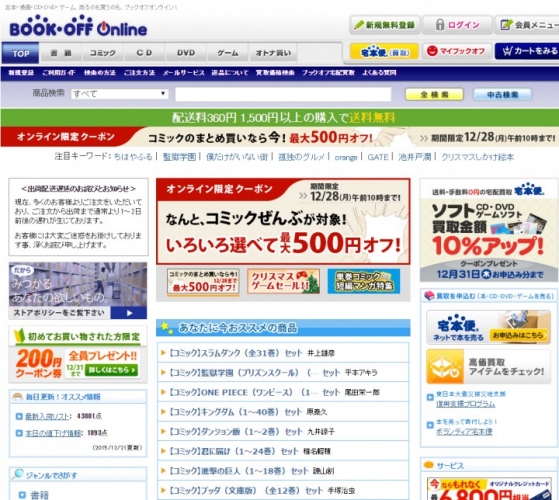This screenshot has width=559, height=500.
Task: Switch to the CD tab
Action: pos(144,53)
